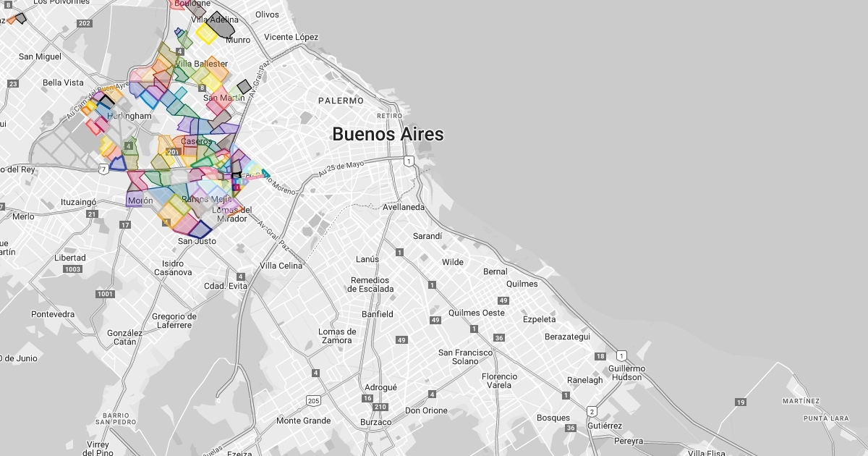Click the route 2 shield above Gutiérrez
Image resolution: width=868 pixels, height=456 pixels.
592,412
